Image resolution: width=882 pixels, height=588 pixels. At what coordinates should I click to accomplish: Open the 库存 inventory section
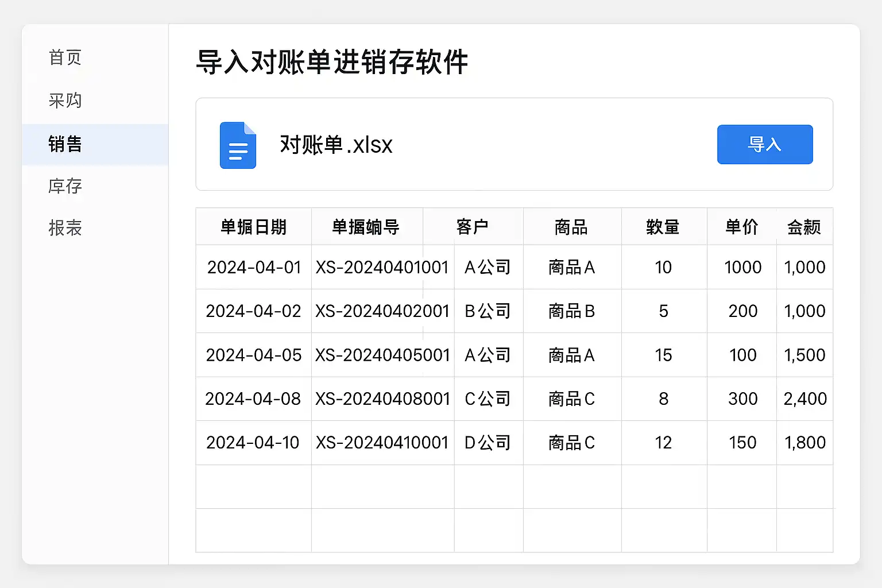[65, 186]
